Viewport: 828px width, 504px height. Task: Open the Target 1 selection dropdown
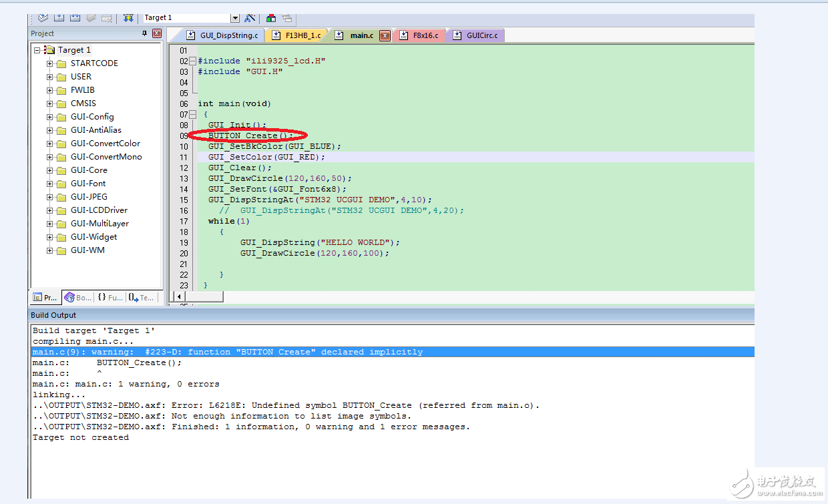(x=235, y=17)
